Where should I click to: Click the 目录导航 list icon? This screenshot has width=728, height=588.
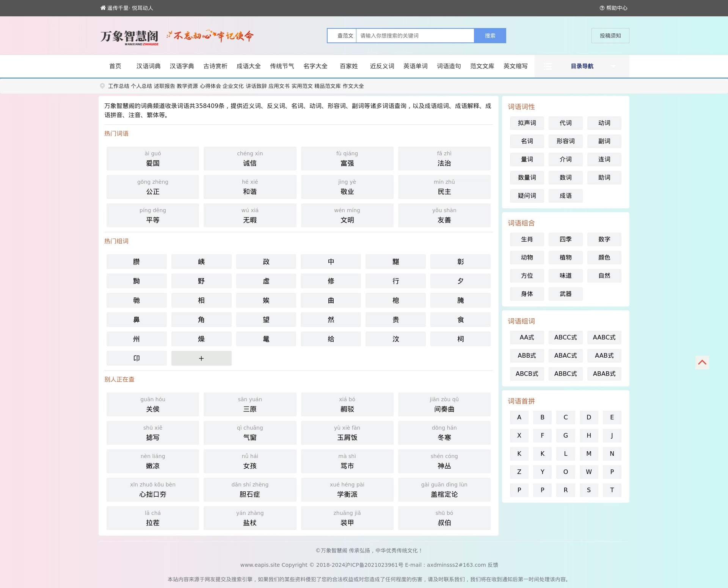(x=548, y=66)
